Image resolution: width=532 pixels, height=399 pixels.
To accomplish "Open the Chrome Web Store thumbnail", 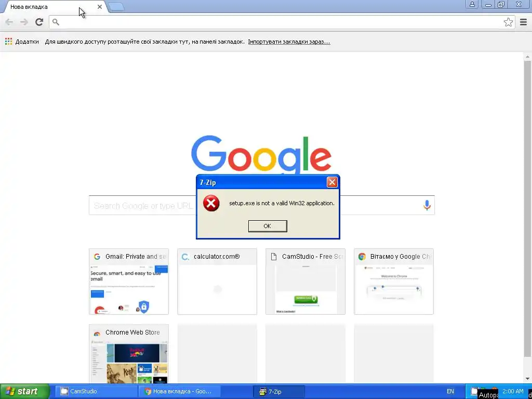I will point(129,354).
